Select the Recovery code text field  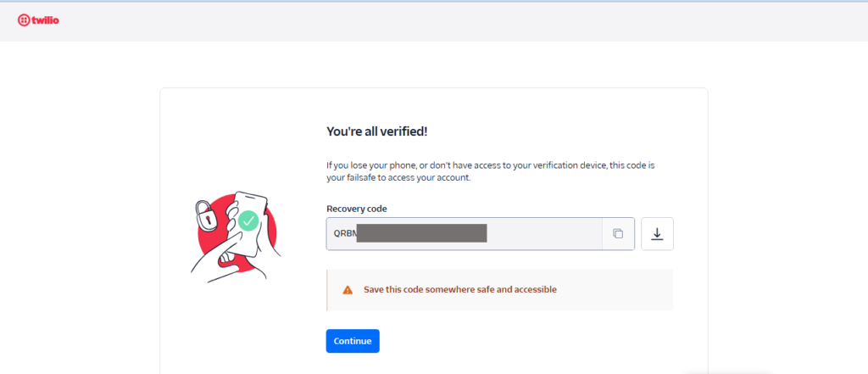point(464,234)
